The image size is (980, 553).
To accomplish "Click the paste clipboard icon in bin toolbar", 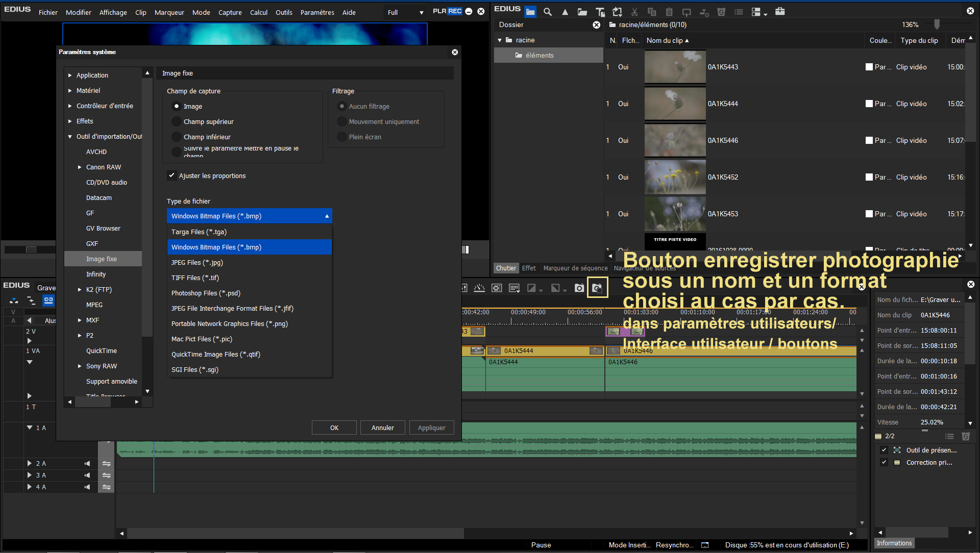I will (669, 12).
